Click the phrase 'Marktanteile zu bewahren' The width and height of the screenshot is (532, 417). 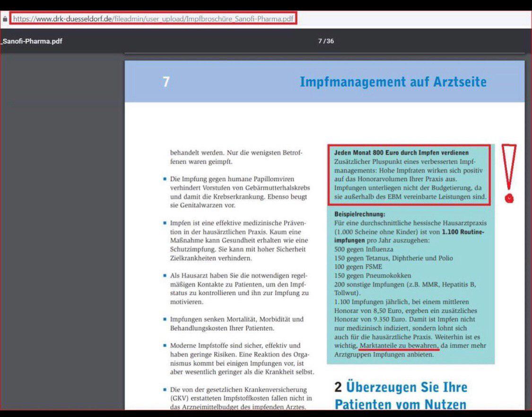pos(399,346)
